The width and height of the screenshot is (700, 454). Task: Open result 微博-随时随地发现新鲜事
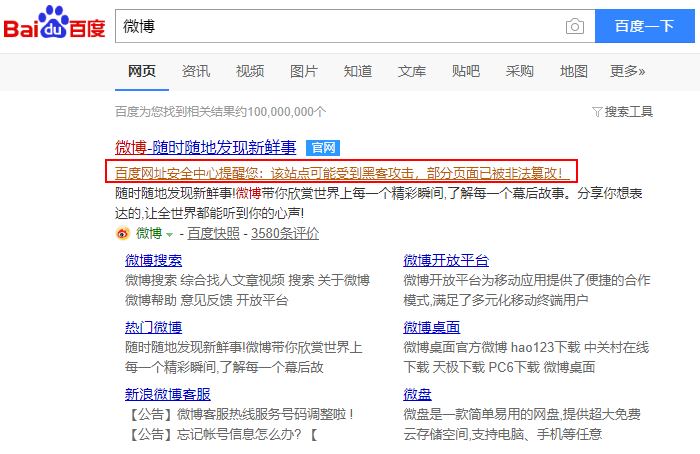click(206, 147)
